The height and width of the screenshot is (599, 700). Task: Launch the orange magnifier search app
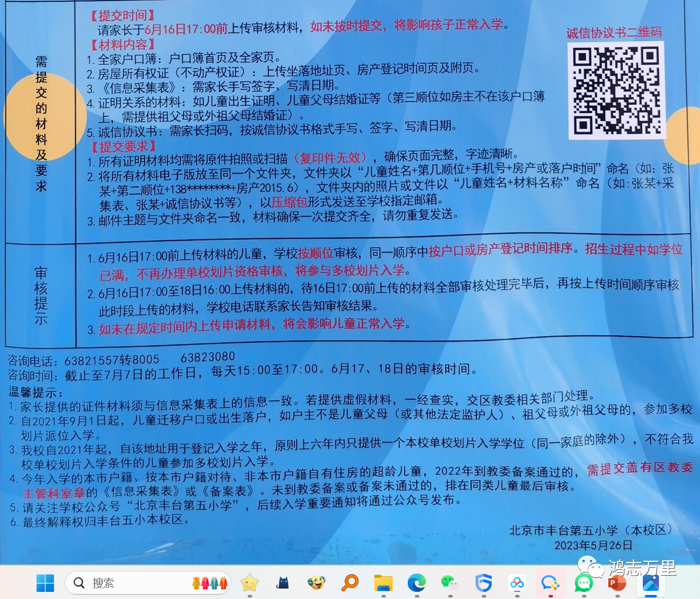349,583
